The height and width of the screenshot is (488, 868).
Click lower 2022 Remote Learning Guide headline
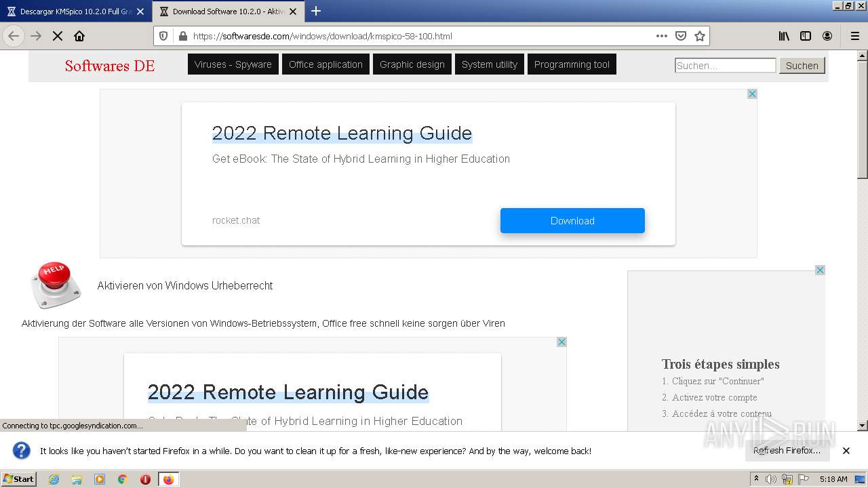click(x=288, y=392)
